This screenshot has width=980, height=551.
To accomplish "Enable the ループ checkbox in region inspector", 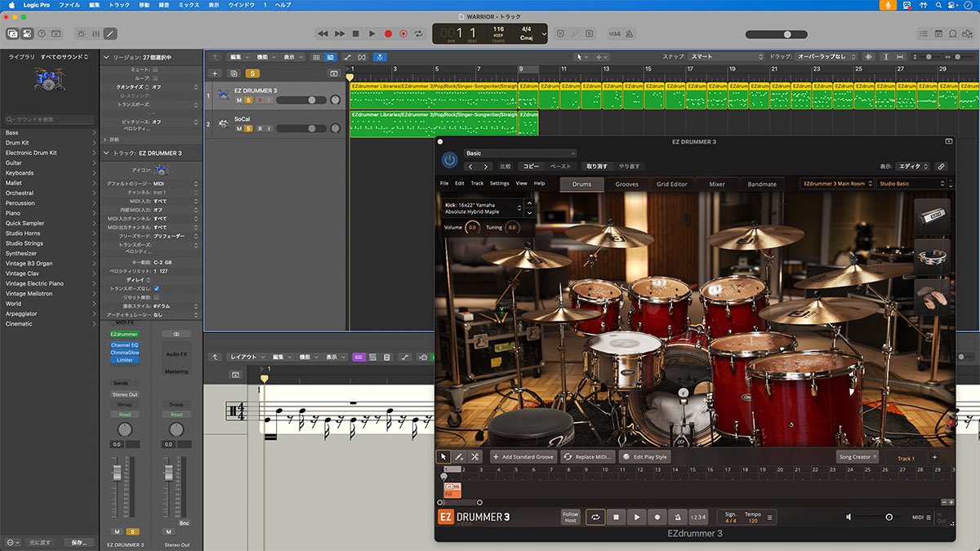I will pos(157,78).
